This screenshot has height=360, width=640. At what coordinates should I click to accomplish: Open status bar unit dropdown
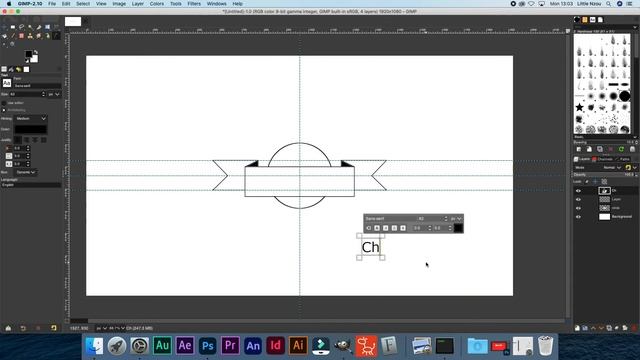click(102, 328)
